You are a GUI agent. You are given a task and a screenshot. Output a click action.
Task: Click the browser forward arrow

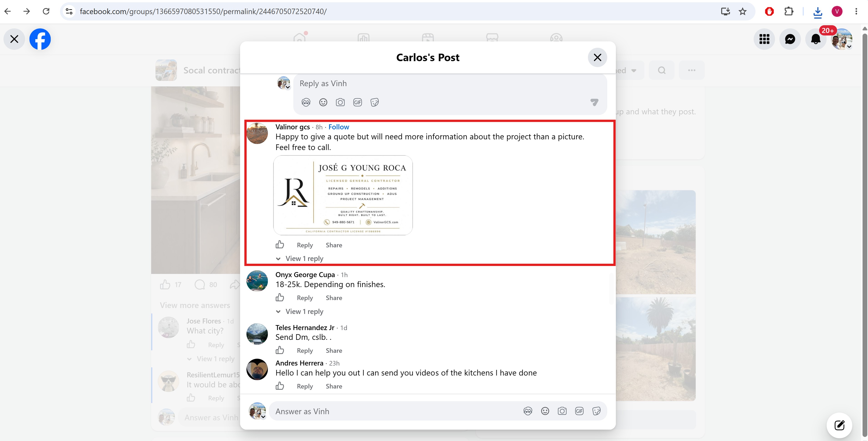tap(27, 11)
